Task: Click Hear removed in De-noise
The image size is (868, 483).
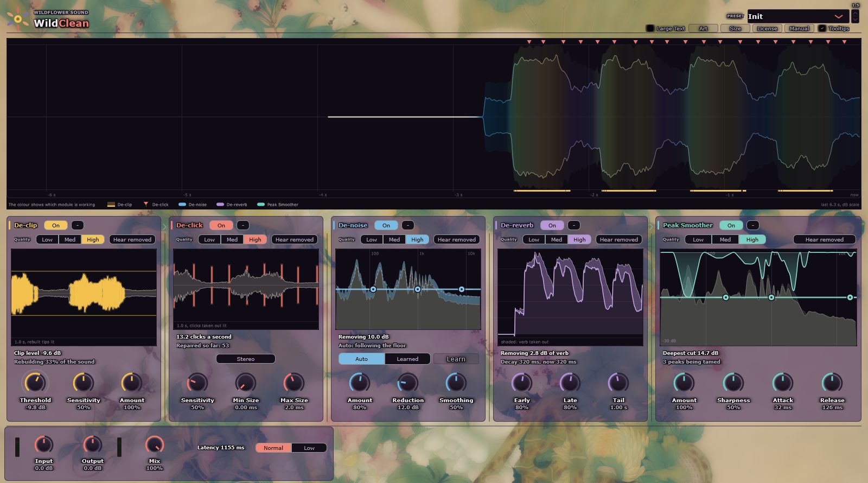Action: pos(457,239)
